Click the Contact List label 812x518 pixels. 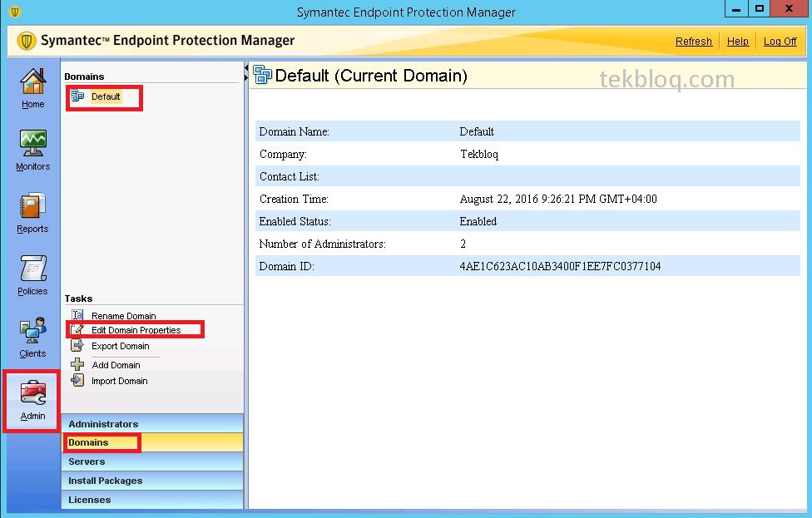pos(289,177)
